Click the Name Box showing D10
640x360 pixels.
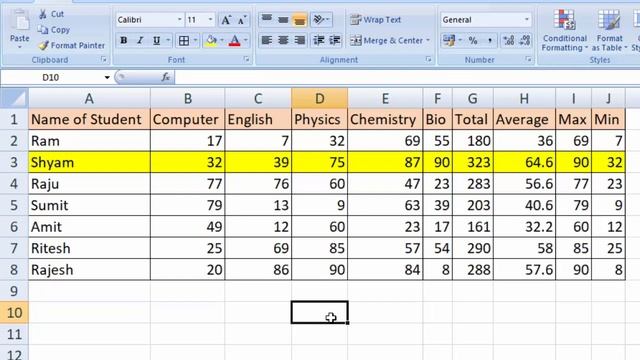51,77
